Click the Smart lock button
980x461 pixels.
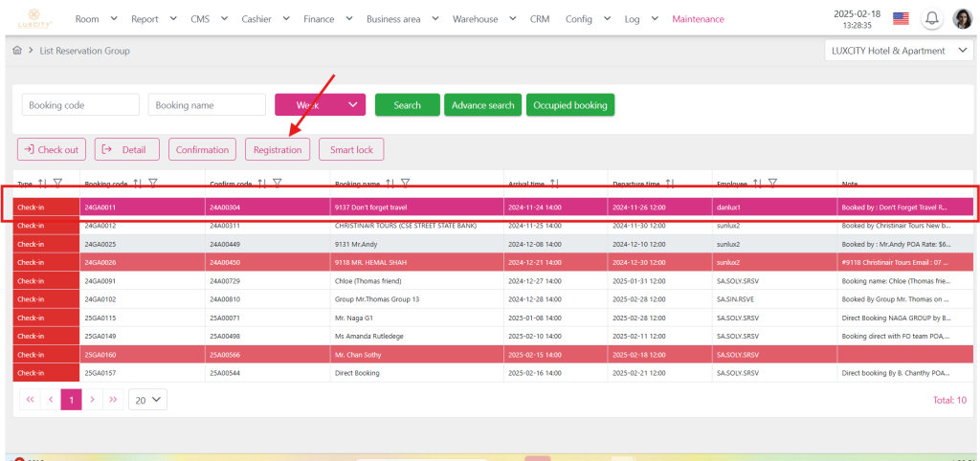(x=351, y=149)
